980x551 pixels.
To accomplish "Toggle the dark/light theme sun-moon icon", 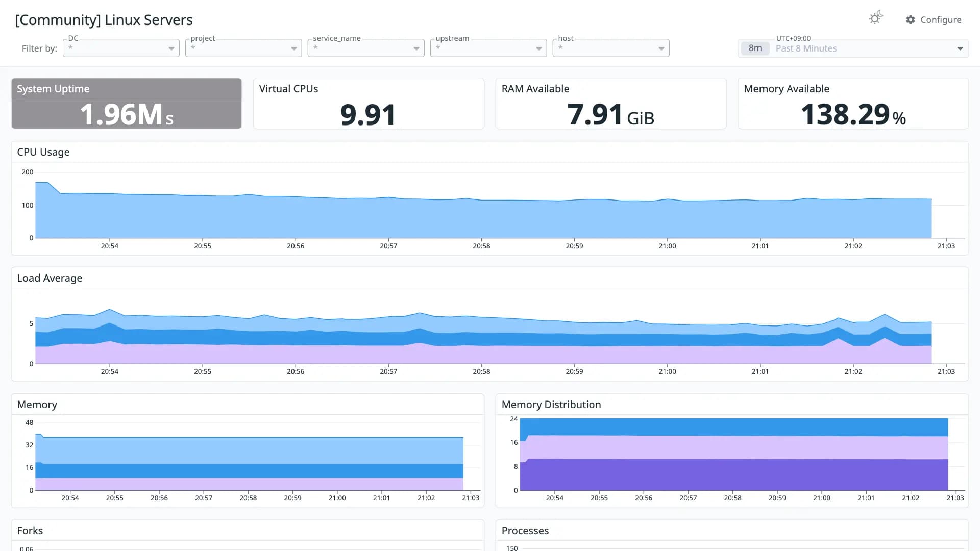I will click(876, 18).
